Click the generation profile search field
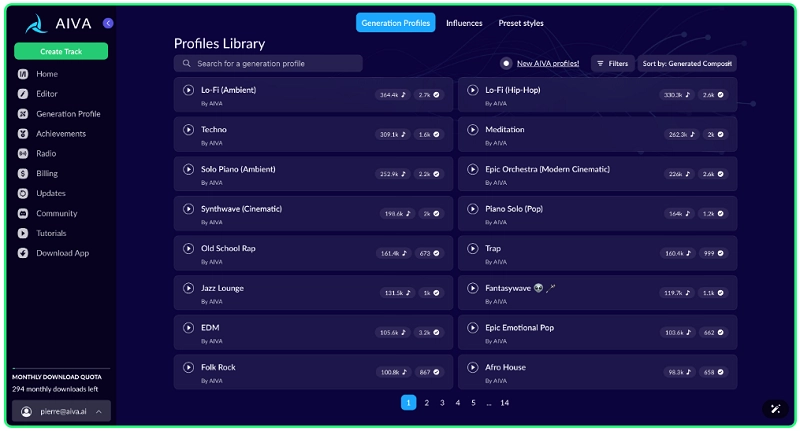 pos(268,63)
